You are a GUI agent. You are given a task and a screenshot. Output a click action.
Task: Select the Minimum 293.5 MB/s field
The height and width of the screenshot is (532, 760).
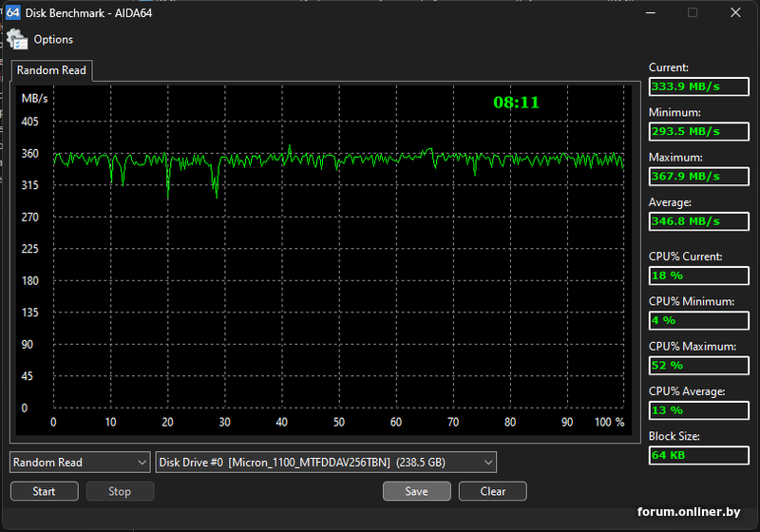click(698, 131)
